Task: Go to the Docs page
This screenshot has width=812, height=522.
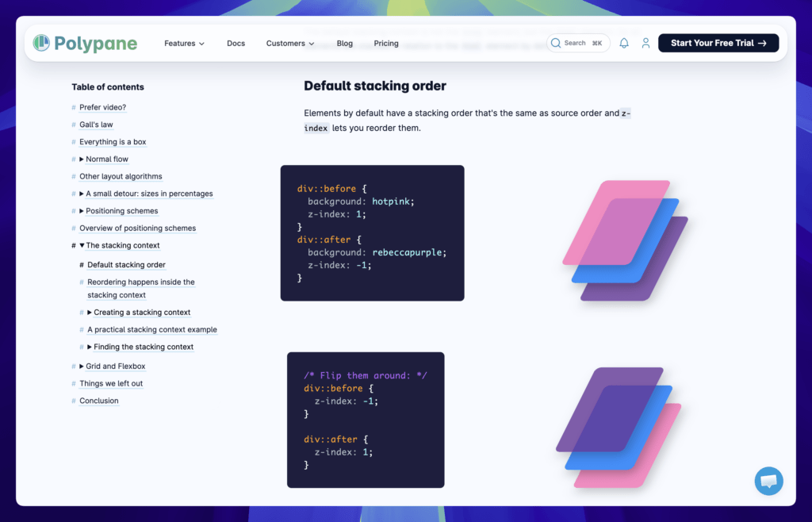Action: pyautogui.click(x=236, y=44)
